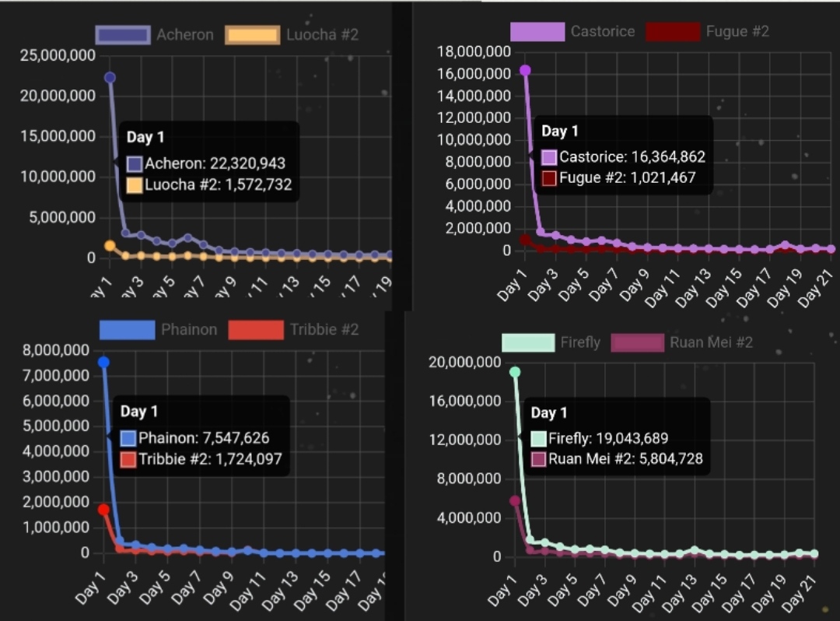The width and height of the screenshot is (840, 621).
Task: Click the 'Phainon: 7,547,626' tooltip value
Action: click(204, 438)
